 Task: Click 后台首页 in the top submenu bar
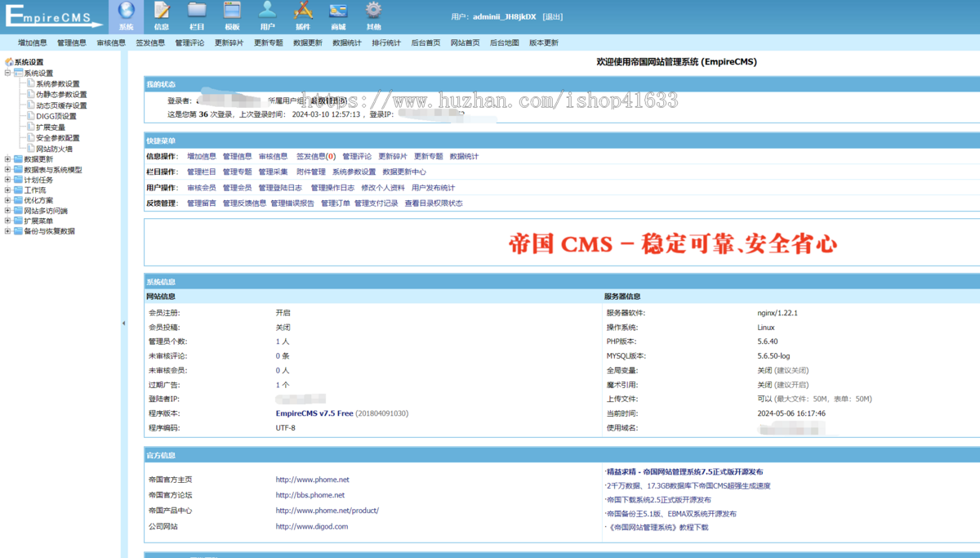(425, 43)
